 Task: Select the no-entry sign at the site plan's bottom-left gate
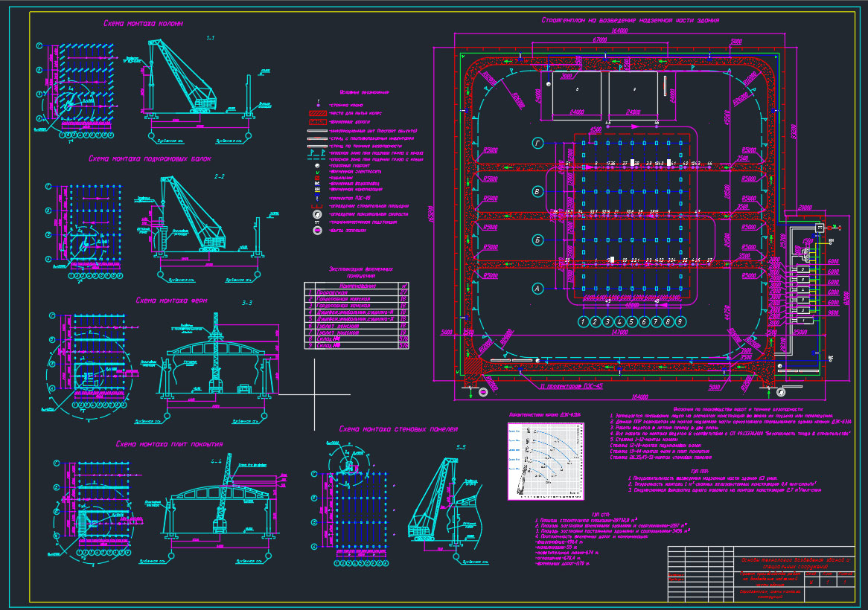(482, 391)
